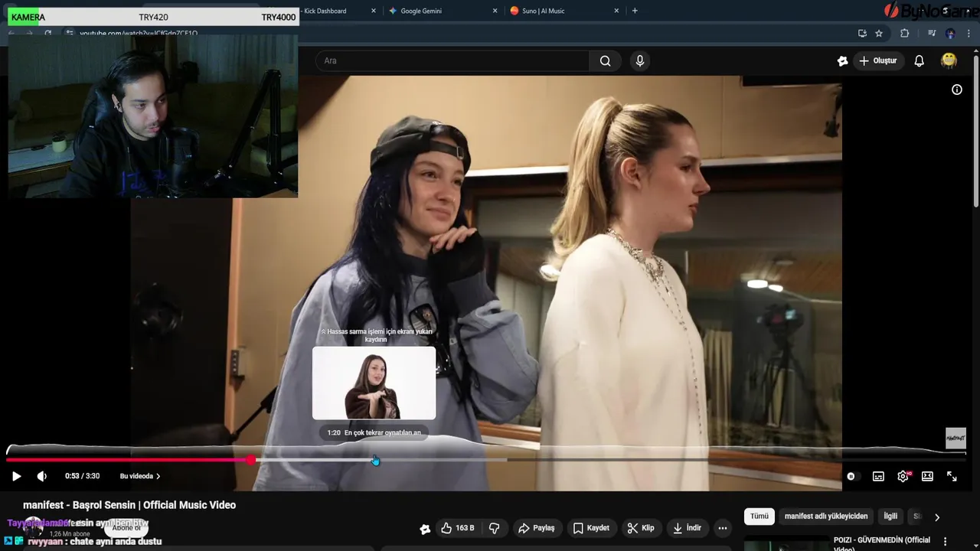The image size is (980, 551).
Task: Toggle subtitles in the player
Action: [x=878, y=476]
